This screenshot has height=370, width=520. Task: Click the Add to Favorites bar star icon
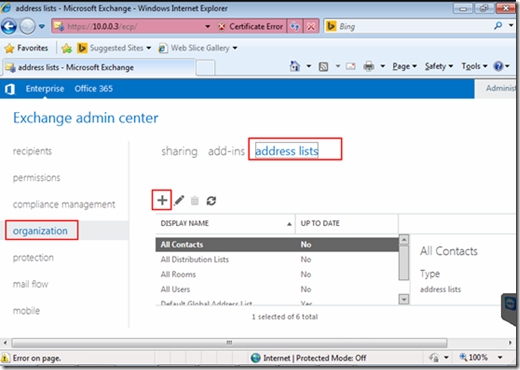click(67, 48)
